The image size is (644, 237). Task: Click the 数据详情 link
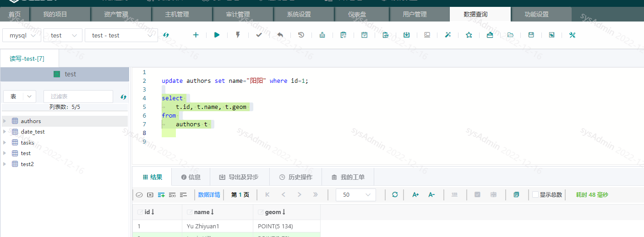(x=209, y=194)
